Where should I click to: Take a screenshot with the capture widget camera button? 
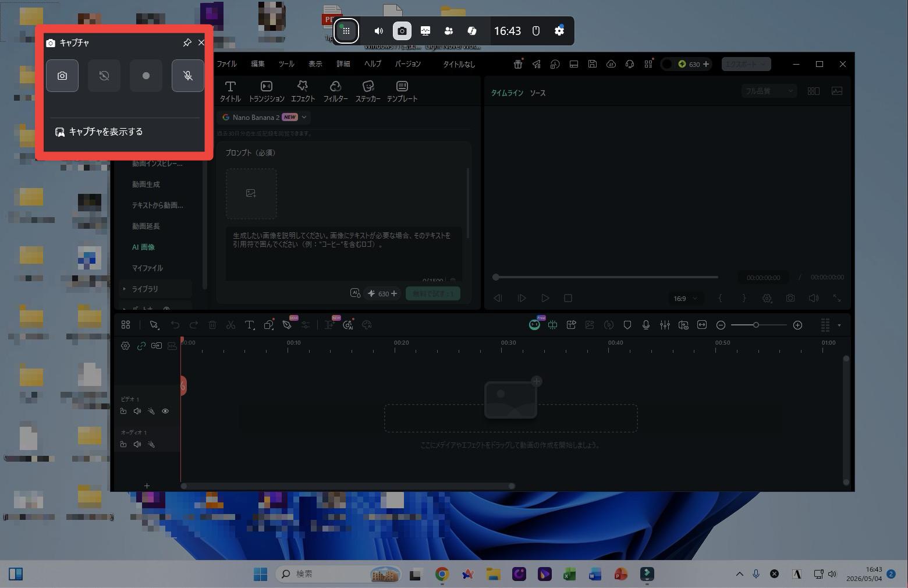point(62,76)
